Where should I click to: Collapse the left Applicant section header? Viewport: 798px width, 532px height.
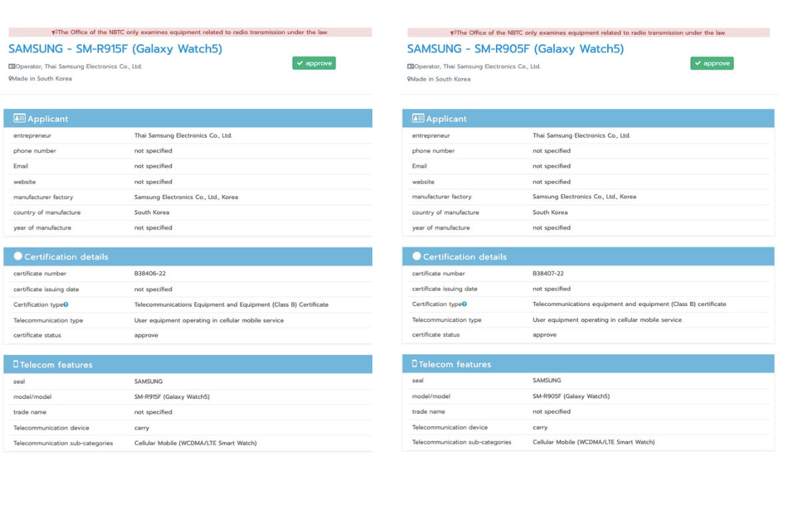click(188, 118)
